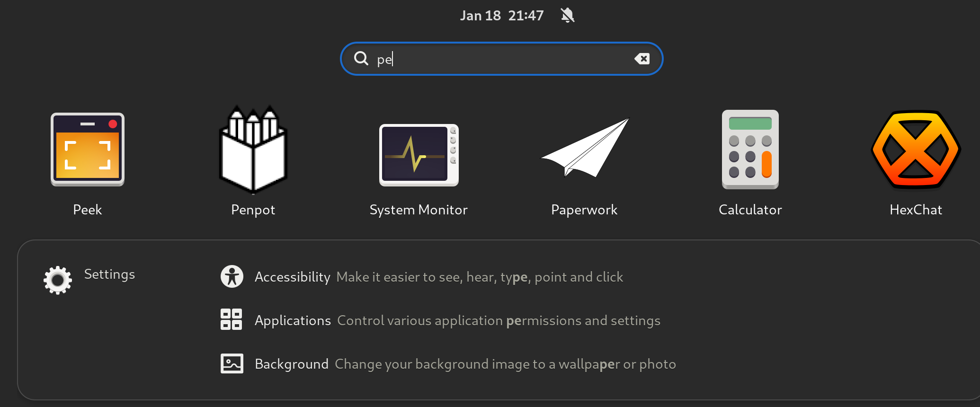Open the Calculator app
980x407 pixels.
tap(750, 150)
